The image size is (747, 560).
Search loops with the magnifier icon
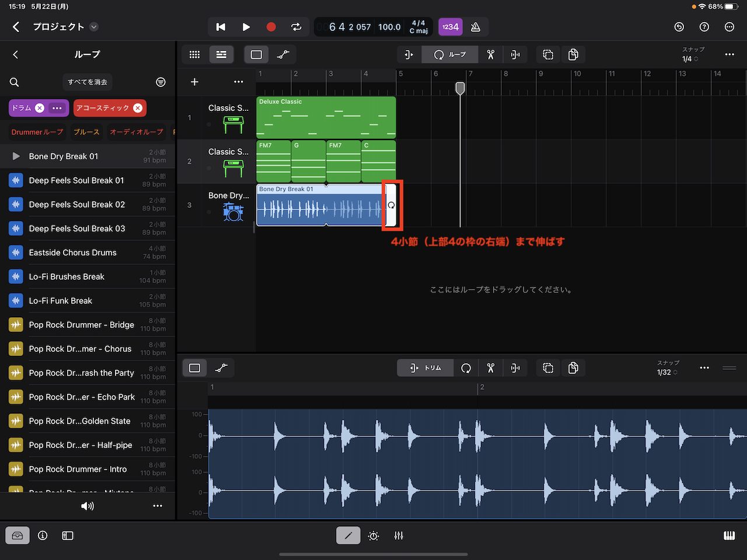point(15,82)
